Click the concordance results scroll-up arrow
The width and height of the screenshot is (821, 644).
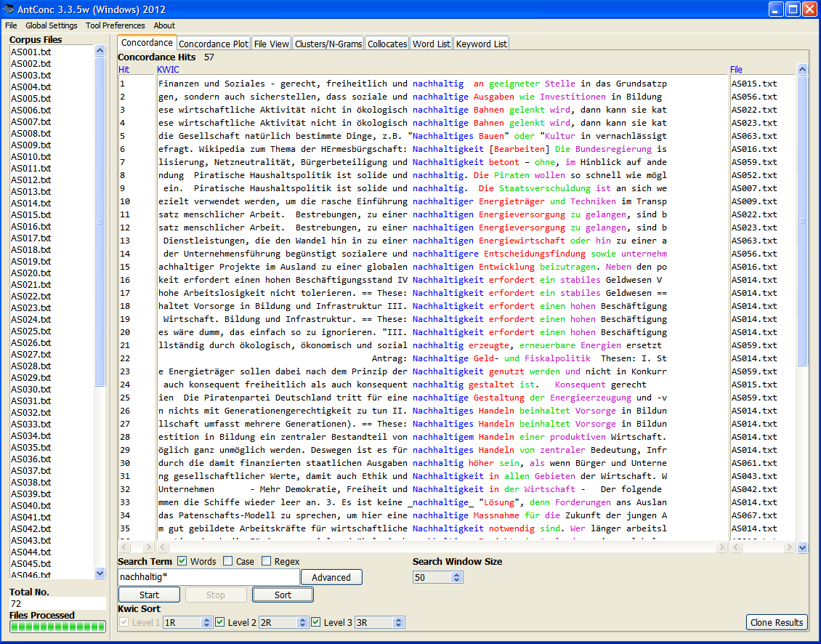pos(802,70)
